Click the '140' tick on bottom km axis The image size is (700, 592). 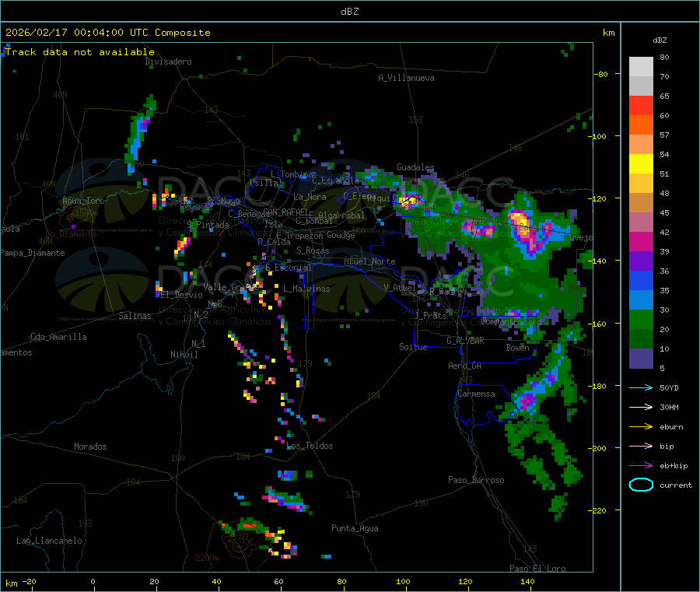click(527, 581)
